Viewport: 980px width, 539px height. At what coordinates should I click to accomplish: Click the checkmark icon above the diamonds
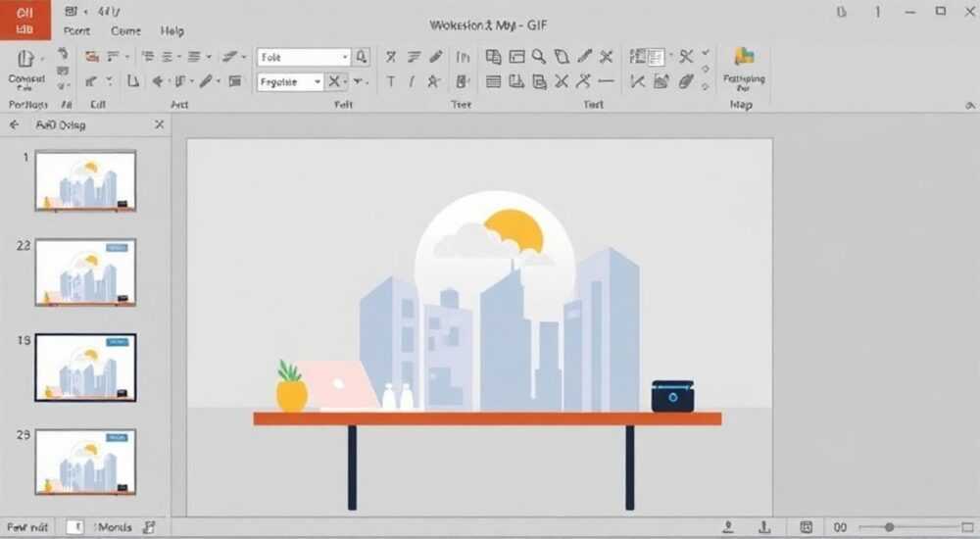click(x=706, y=53)
